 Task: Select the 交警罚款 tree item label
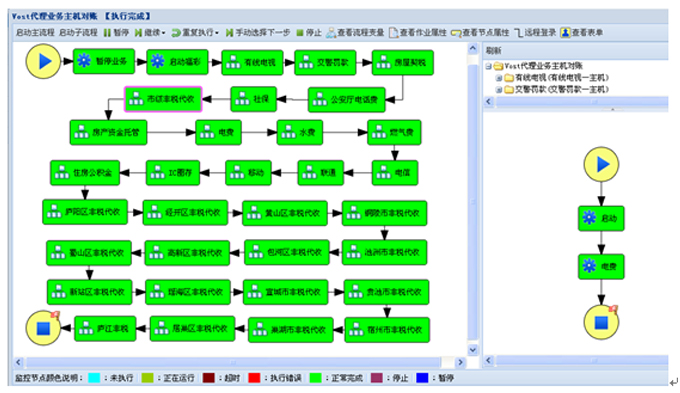pos(562,89)
